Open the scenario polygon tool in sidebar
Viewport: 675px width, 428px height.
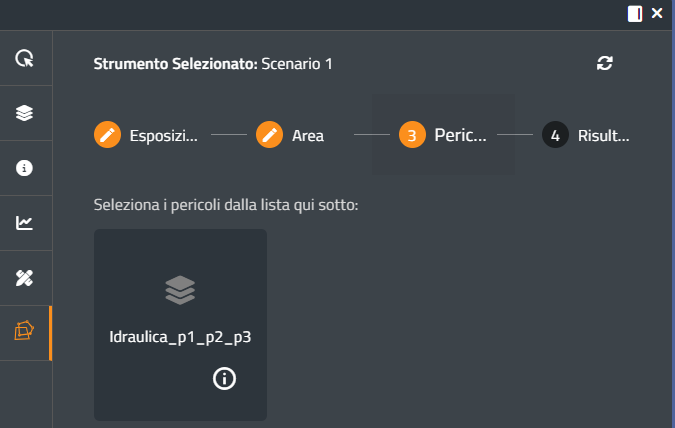pyautogui.click(x=25, y=332)
